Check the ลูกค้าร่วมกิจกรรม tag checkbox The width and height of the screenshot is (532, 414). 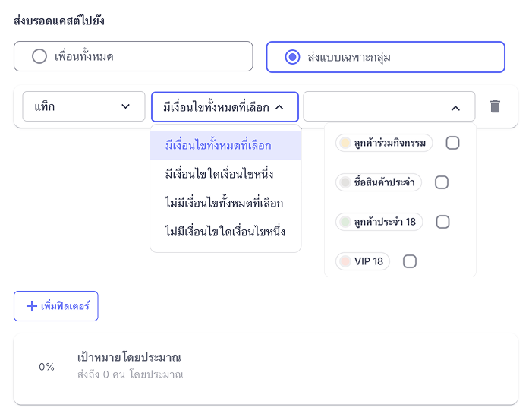pos(452,143)
